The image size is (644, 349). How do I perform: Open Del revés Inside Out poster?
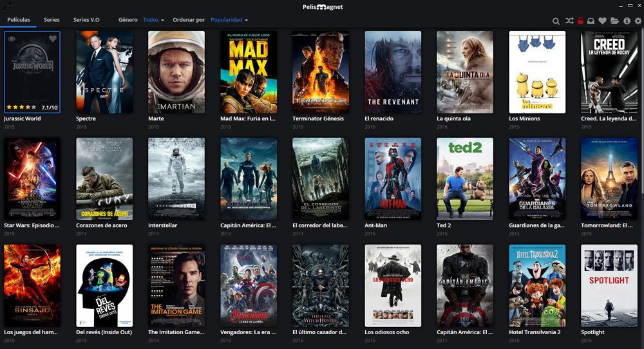click(x=104, y=286)
